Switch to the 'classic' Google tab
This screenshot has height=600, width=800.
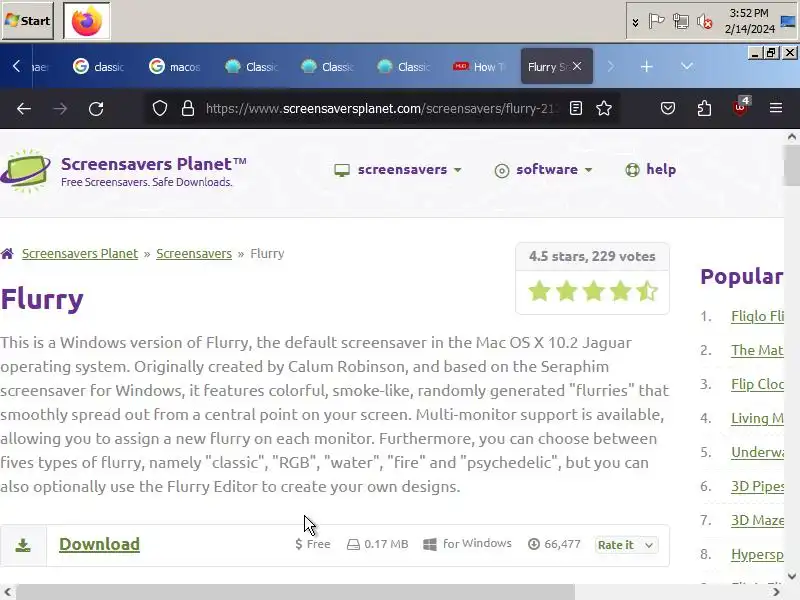[x=98, y=66]
